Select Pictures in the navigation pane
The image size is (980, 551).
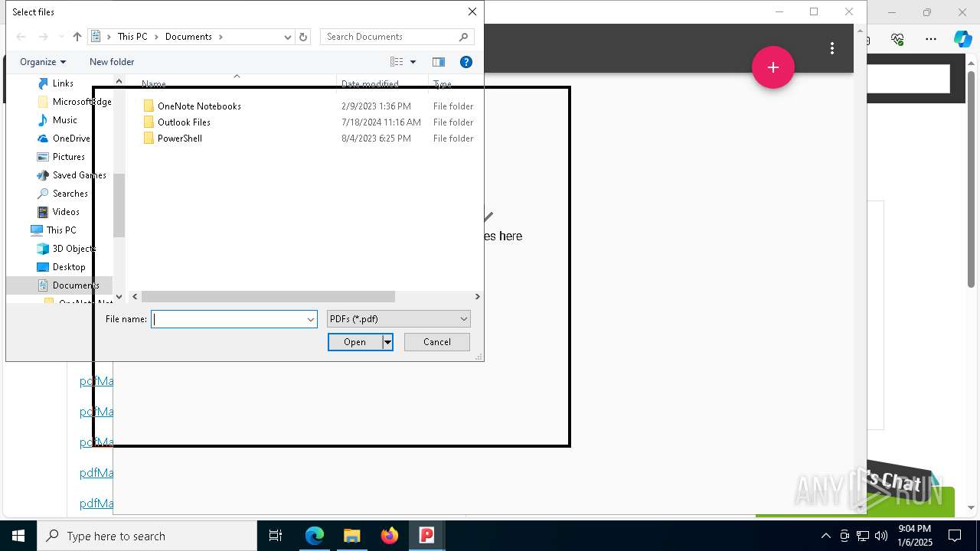68,157
